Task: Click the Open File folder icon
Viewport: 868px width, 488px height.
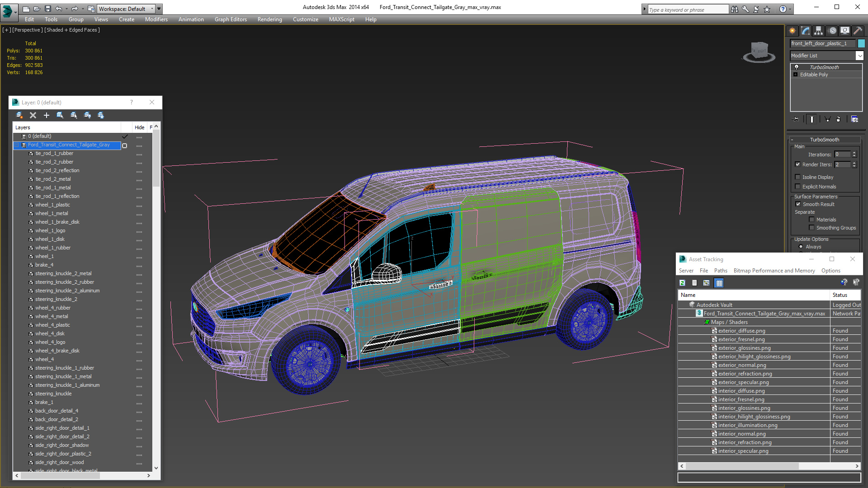Action: [37, 9]
